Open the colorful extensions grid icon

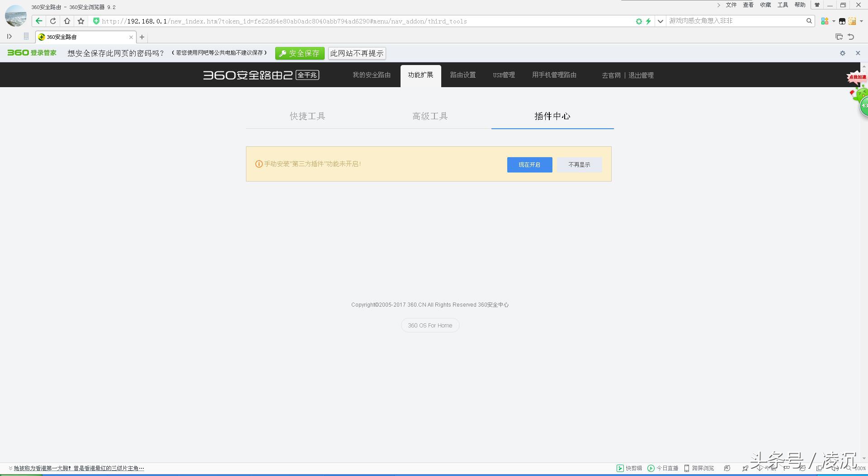point(825,21)
